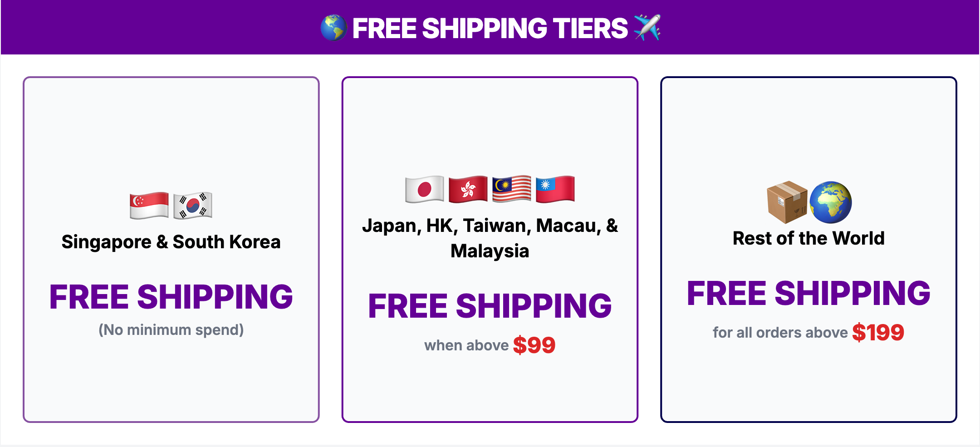This screenshot has height=447, width=980.
Task: Click the red $199 threshold price
Action: (x=878, y=333)
